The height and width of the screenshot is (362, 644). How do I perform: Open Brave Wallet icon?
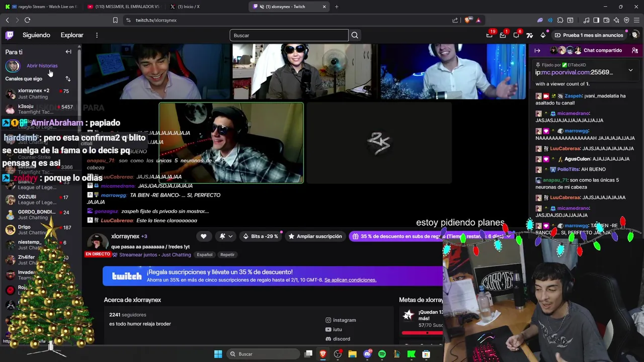pyautogui.click(x=606, y=20)
